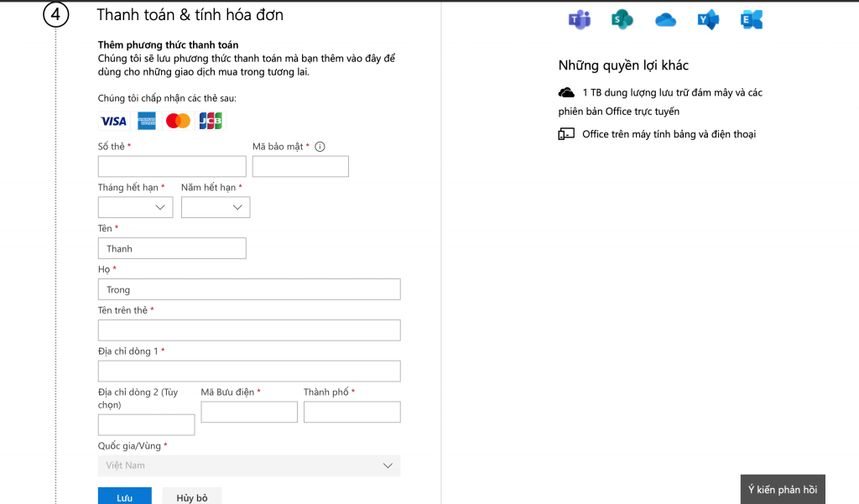Click the American Express card logo
859x504 pixels.
(147, 122)
